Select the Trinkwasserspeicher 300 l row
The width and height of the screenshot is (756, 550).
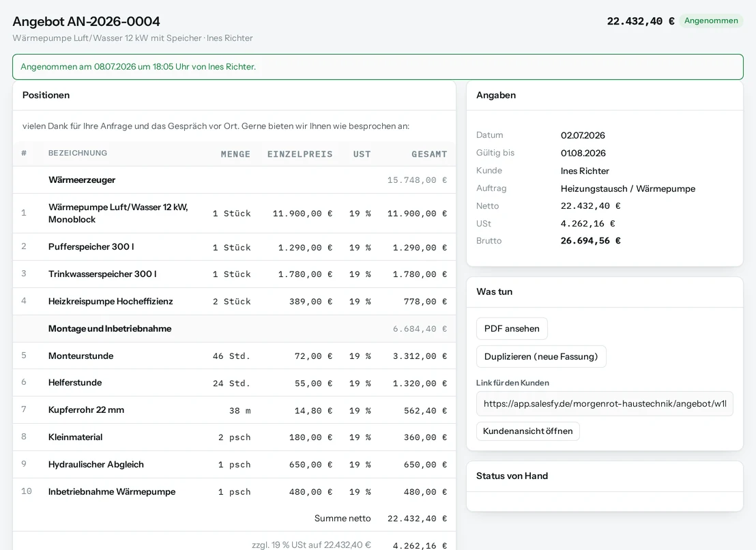(x=234, y=274)
